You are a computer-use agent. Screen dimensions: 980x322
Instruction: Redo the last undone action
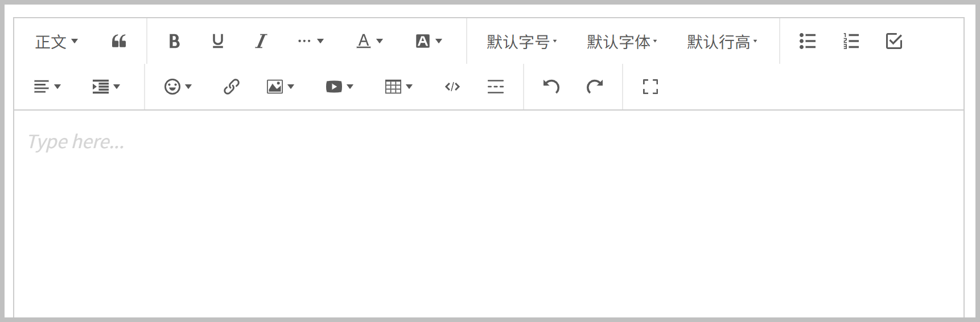[594, 87]
